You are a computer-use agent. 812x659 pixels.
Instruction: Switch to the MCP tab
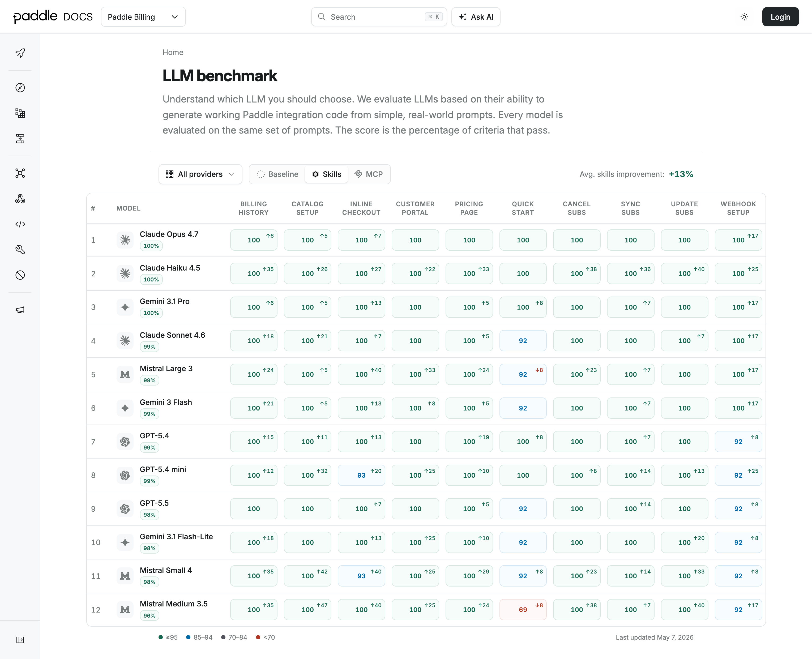click(369, 174)
